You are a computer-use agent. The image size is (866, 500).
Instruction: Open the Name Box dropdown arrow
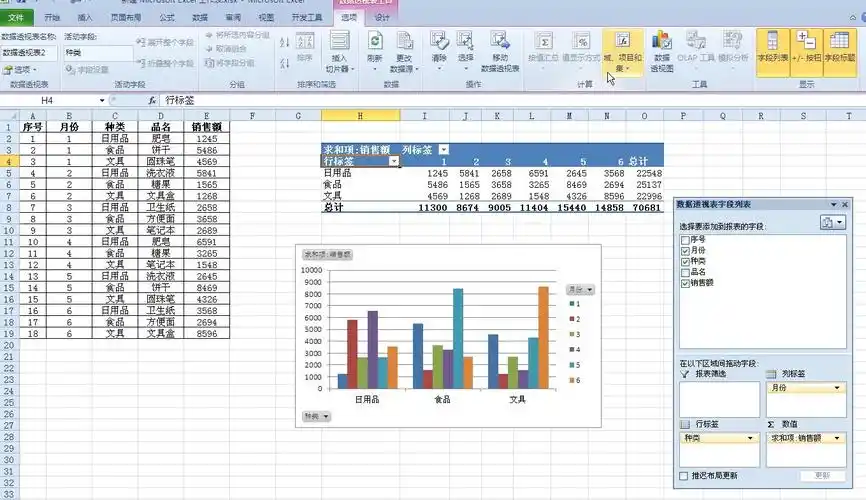(x=102, y=100)
